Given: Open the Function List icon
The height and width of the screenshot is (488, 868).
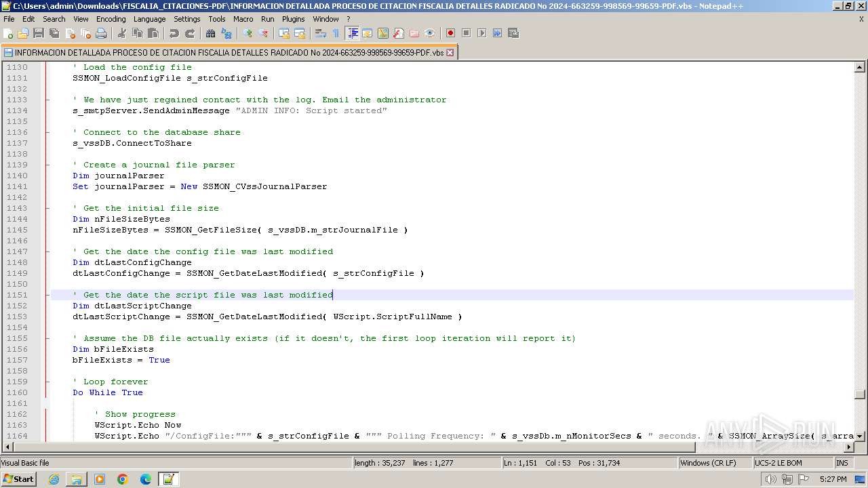Looking at the screenshot, I should click(399, 33).
